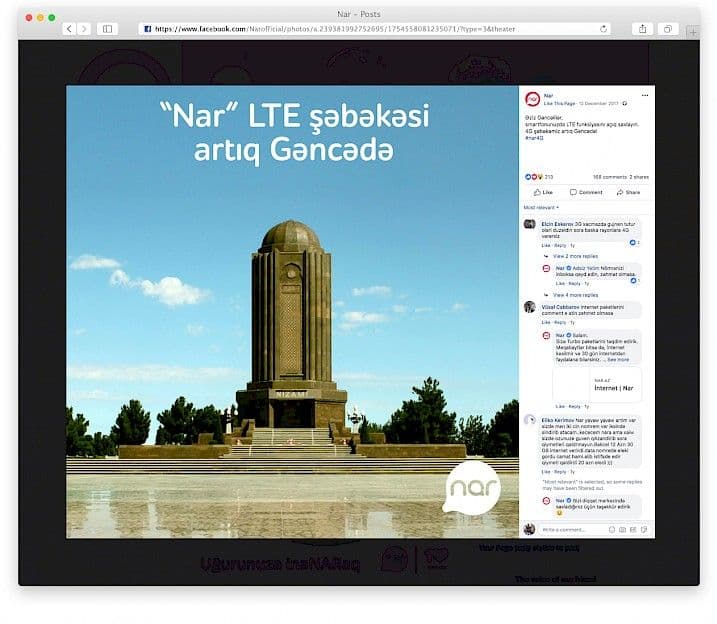Click the Write a comment field
Screen dimensions: 717x624
tap(573, 530)
